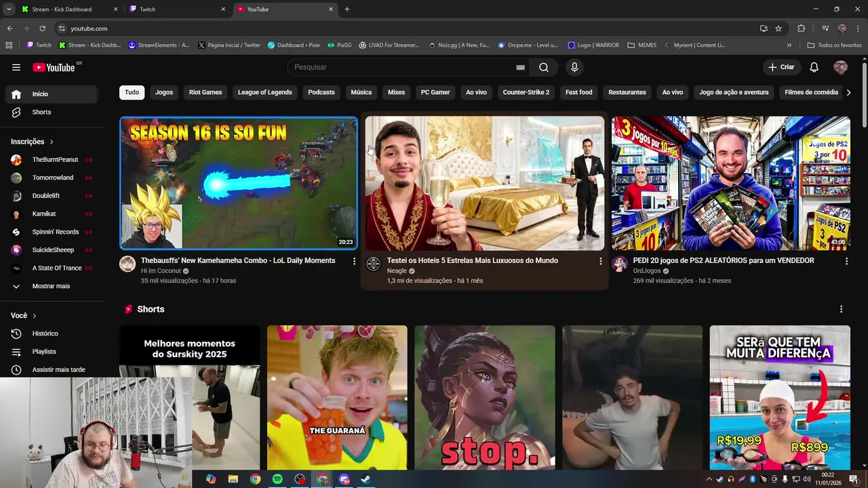Open the Hi im Coconut channel avatar
This screenshot has width=868, height=488.
pyautogui.click(x=127, y=264)
